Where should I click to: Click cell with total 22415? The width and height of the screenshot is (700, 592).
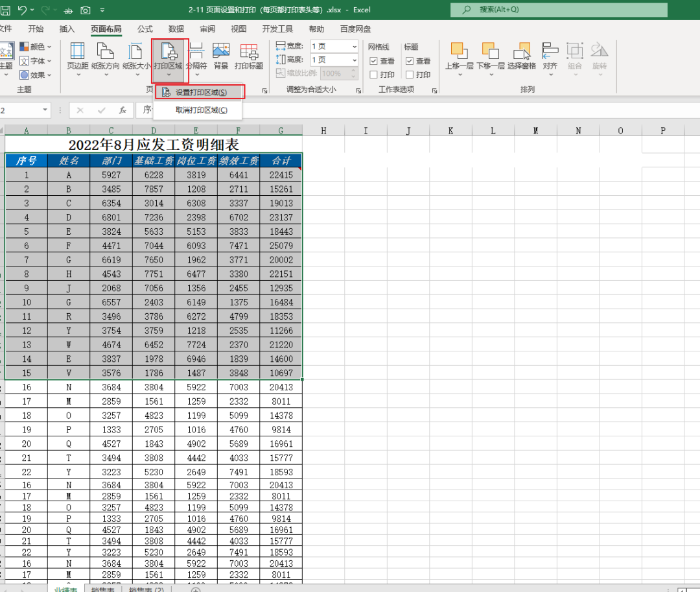click(x=281, y=175)
